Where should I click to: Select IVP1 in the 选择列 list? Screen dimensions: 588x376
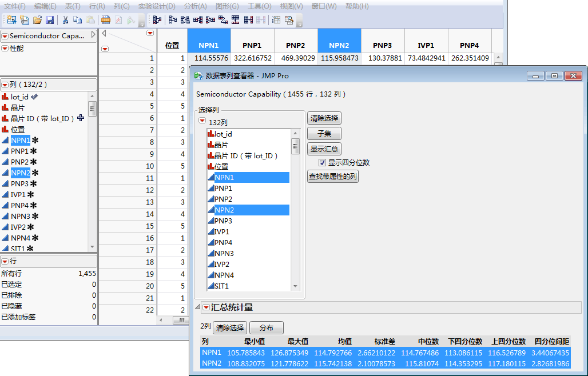(x=222, y=232)
